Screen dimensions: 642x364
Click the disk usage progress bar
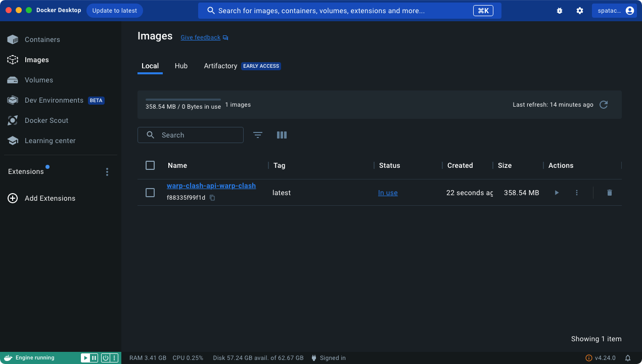[183, 100]
